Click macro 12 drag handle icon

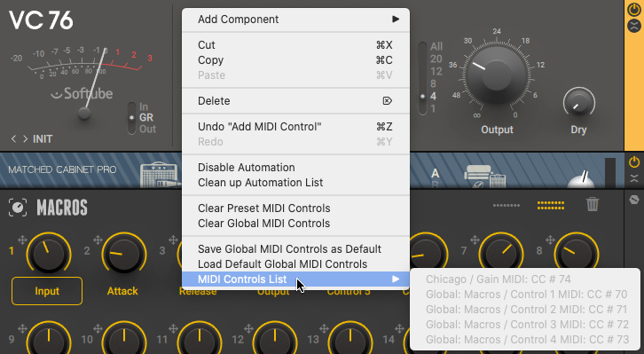pos(248,328)
